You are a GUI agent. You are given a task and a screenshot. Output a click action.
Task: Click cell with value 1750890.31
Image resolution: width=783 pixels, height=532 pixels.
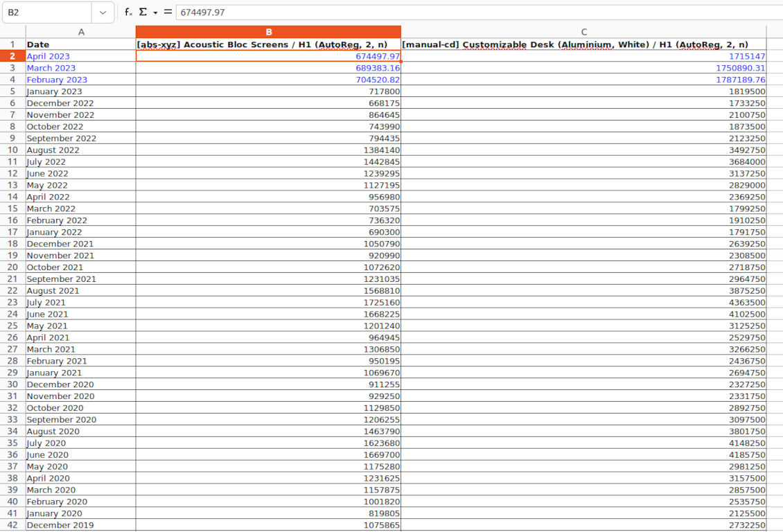pos(583,68)
